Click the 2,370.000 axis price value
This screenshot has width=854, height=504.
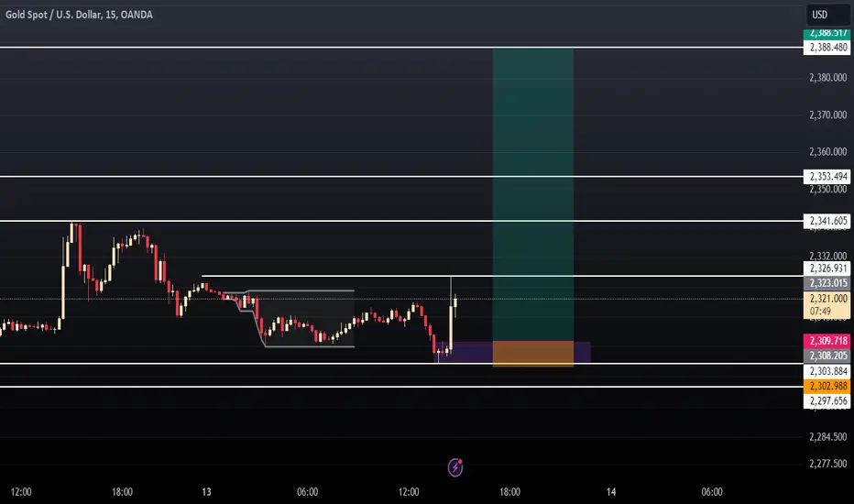[827, 115]
